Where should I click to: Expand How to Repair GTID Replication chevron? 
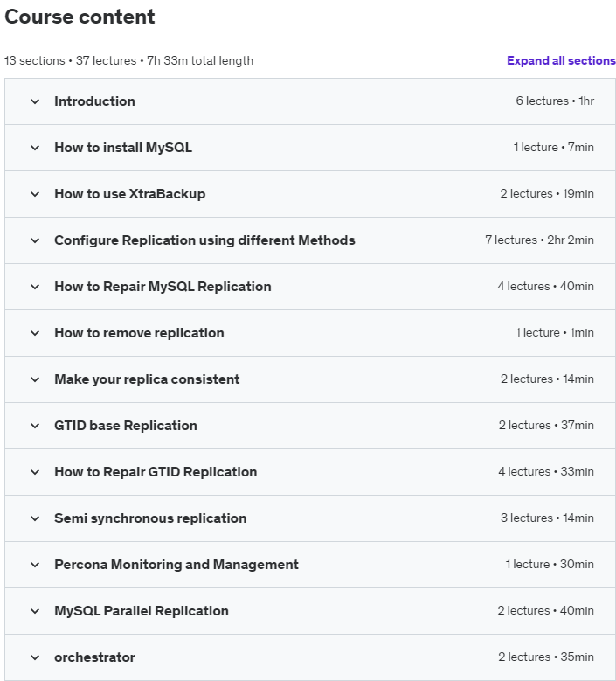pos(35,473)
